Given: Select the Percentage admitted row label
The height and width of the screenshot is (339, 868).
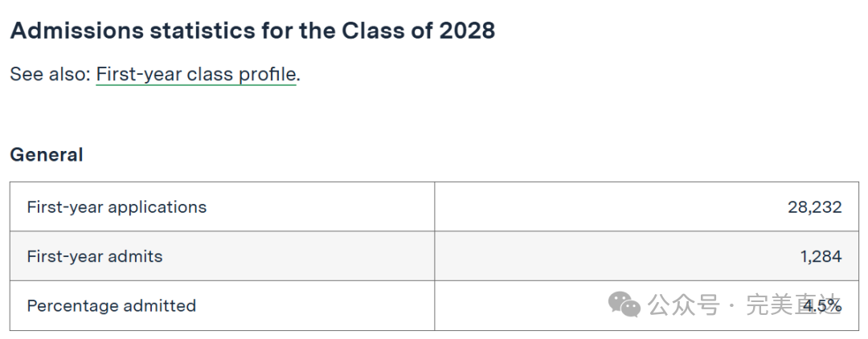Looking at the screenshot, I should coord(111,305).
